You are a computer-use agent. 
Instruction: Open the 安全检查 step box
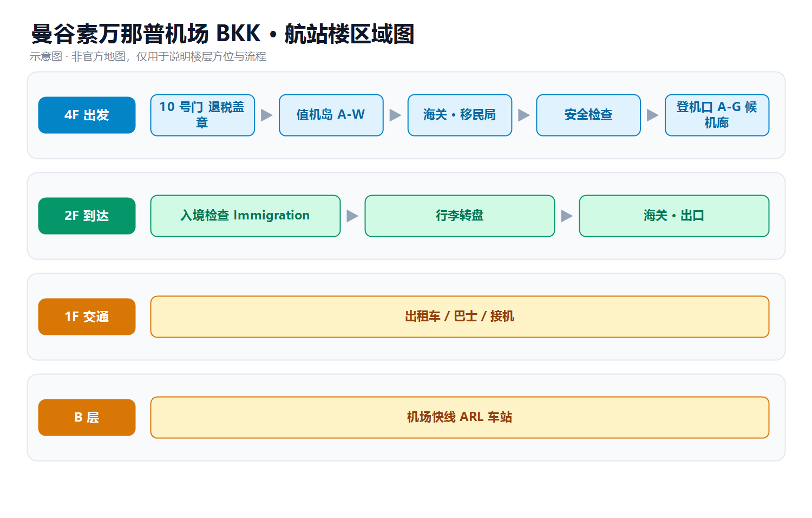[588, 115]
